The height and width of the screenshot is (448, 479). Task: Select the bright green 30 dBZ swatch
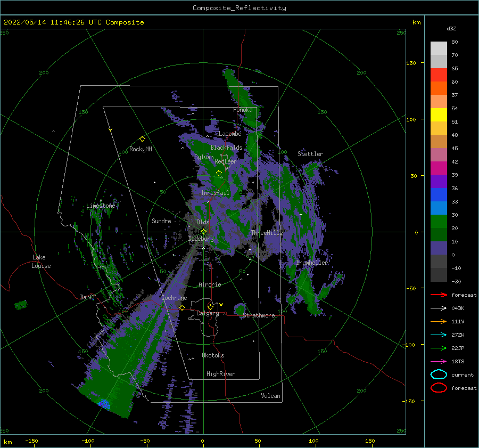point(439,222)
